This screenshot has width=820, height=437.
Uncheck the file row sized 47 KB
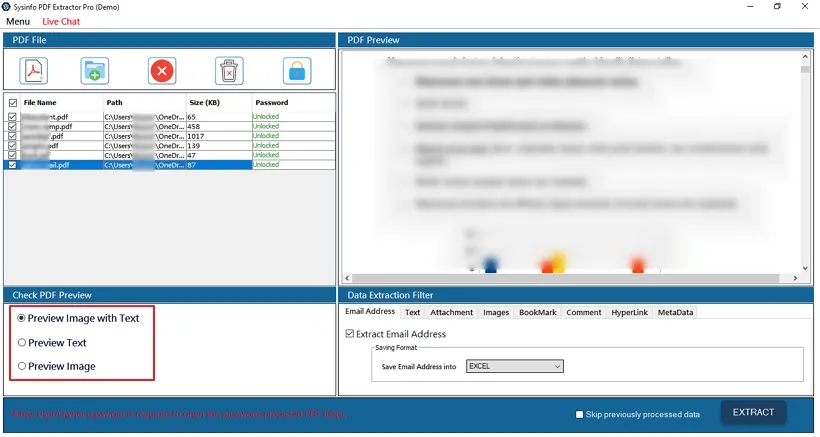click(x=13, y=155)
